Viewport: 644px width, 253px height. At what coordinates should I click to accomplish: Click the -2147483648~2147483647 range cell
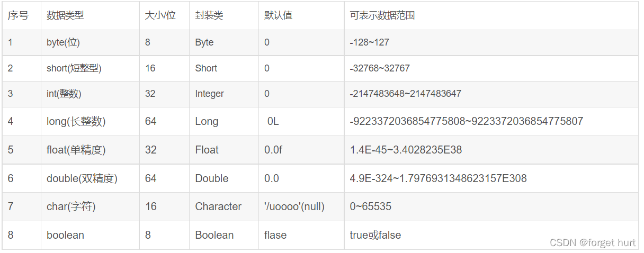491,94
